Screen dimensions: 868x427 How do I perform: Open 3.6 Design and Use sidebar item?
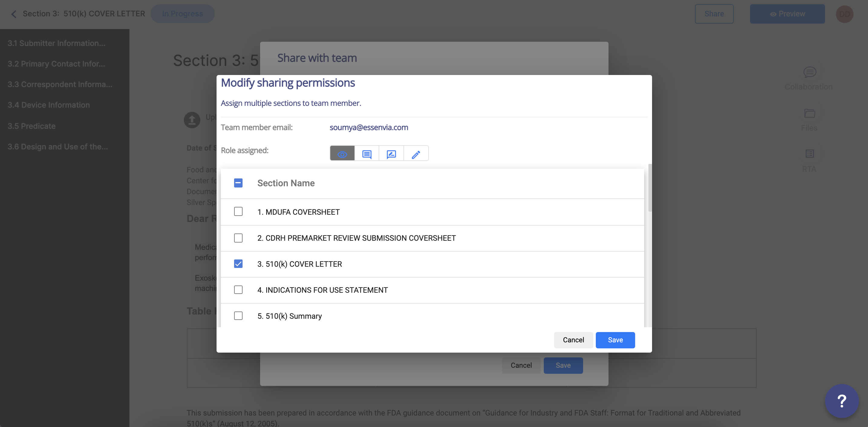point(58,146)
